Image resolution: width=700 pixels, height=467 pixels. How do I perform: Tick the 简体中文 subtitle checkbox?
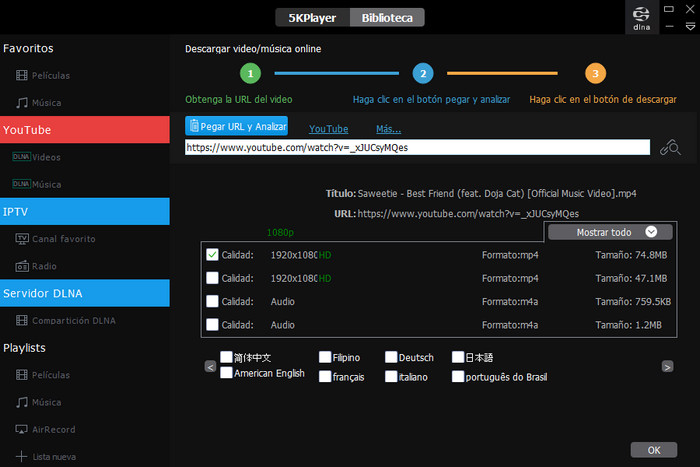(x=226, y=357)
